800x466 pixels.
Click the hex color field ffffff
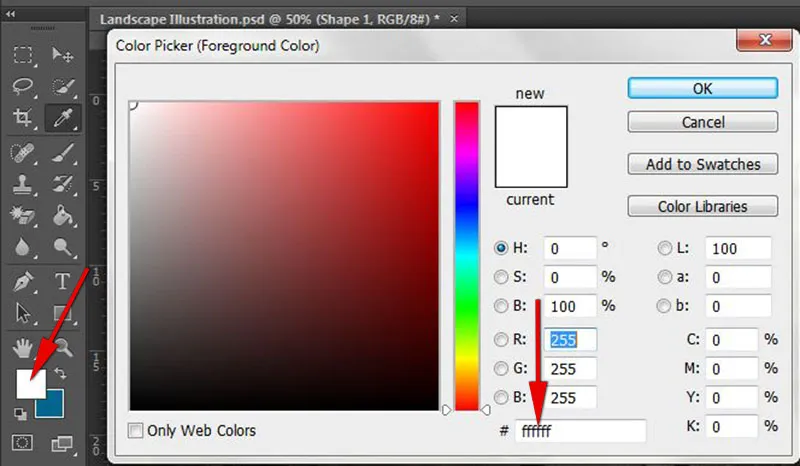581,431
